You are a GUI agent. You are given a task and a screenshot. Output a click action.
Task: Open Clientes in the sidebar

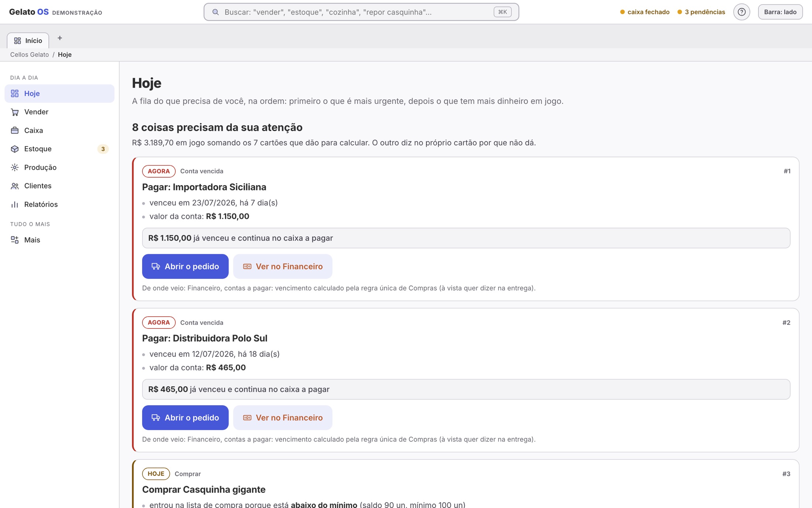click(x=59, y=186)
